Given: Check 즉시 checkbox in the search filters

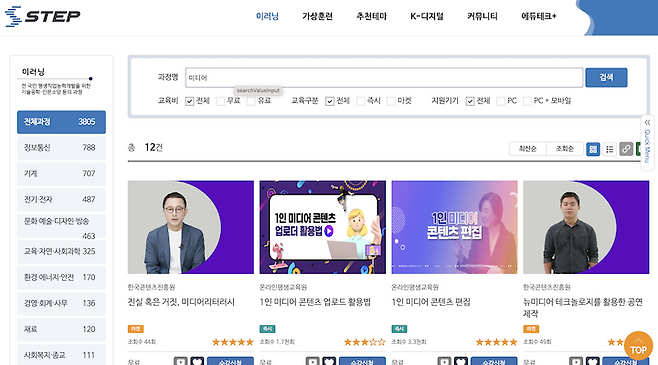Looking at the screenshot, I should 360,101.
